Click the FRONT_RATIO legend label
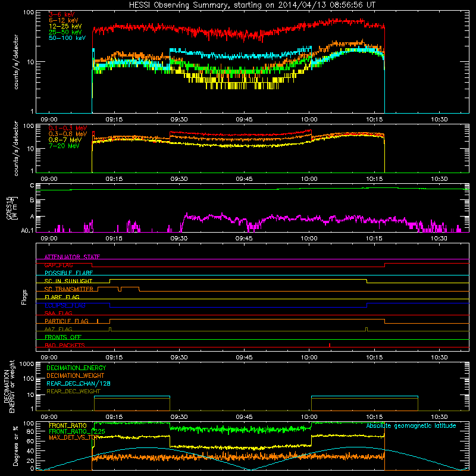 [x=68, y=425]
